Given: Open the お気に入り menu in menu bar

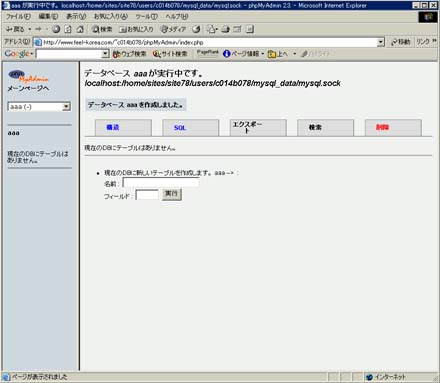Looking at the screenshot, I should pyautogui.click(x=111, y=16).
